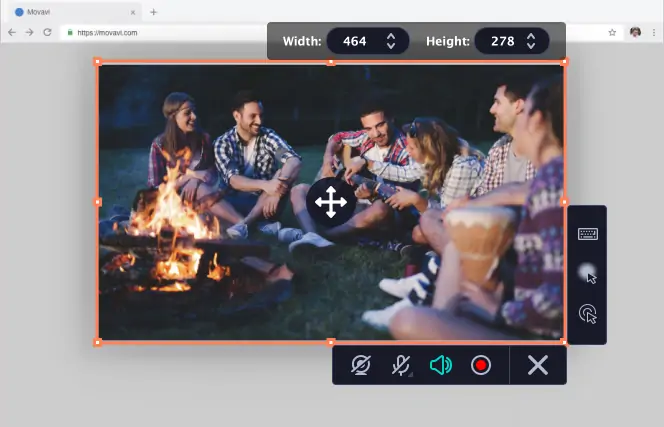This screenshot has height=427, width=664.
Task: Toggle the cursor highlight icon
Action: 588,273
